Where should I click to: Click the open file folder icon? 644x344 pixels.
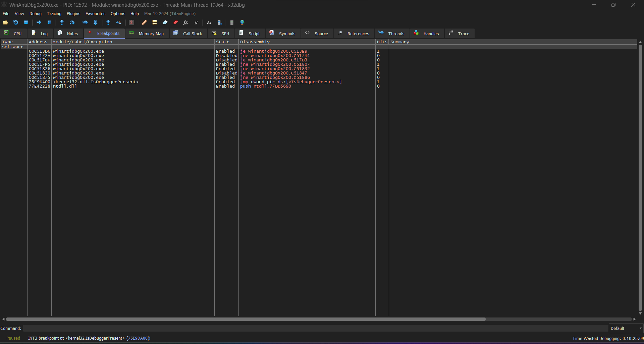coord(5,22)
